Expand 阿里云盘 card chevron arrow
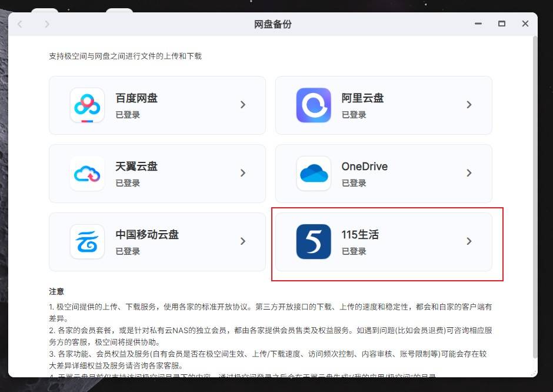The image size is (553, 392). click(x=469, y=105)
